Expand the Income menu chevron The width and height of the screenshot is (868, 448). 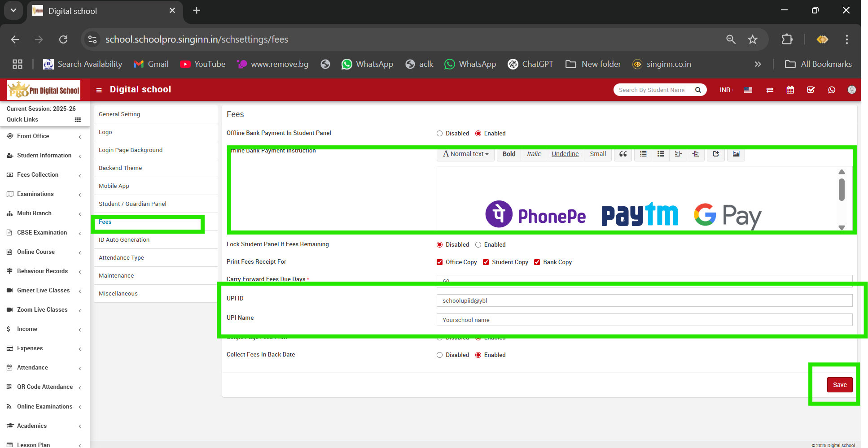tap(80, 330)
